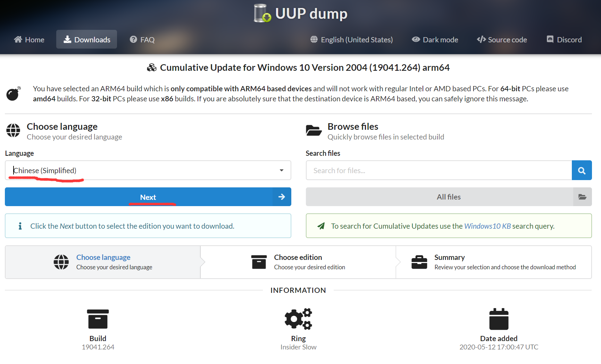
Task: Click the folder icon beside All files
Action: [582, 197]
